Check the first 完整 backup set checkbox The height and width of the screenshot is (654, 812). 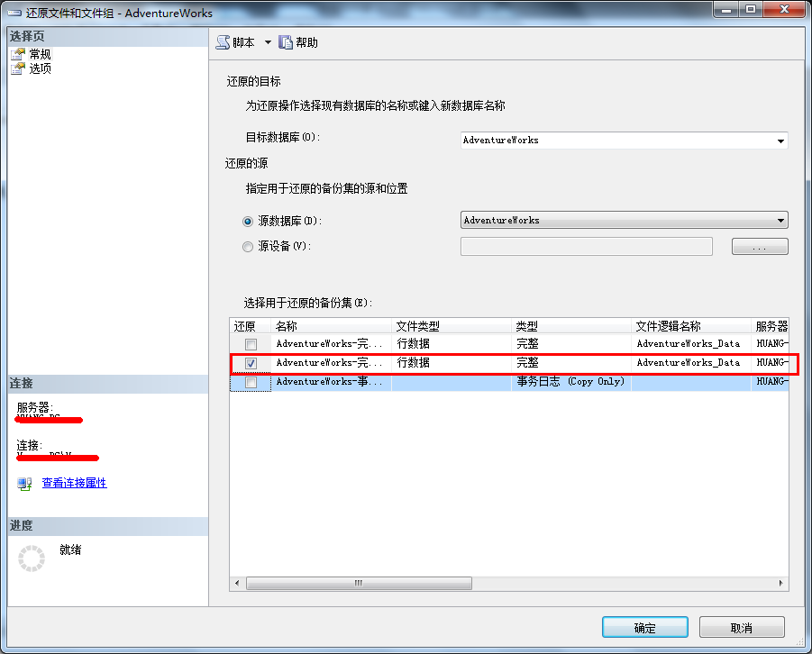click(x=250, y=343)
